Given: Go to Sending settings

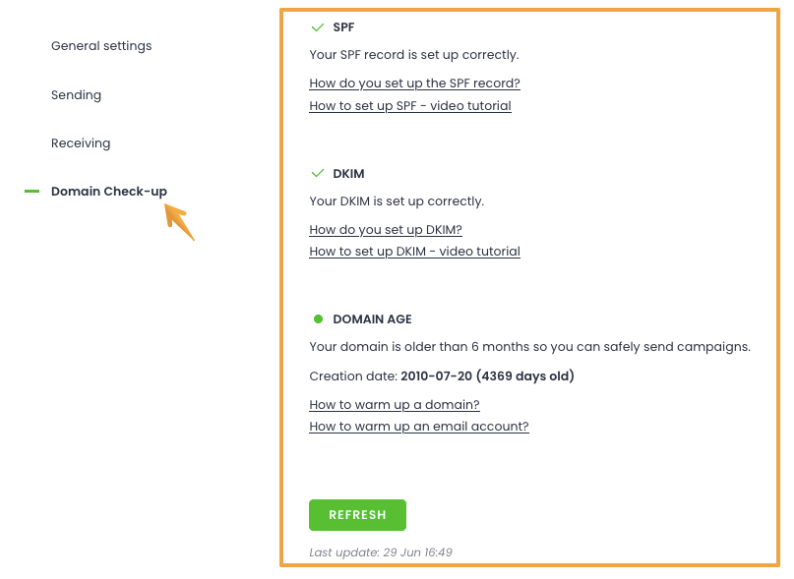Looking at the screenshot, I should point(76,95).
